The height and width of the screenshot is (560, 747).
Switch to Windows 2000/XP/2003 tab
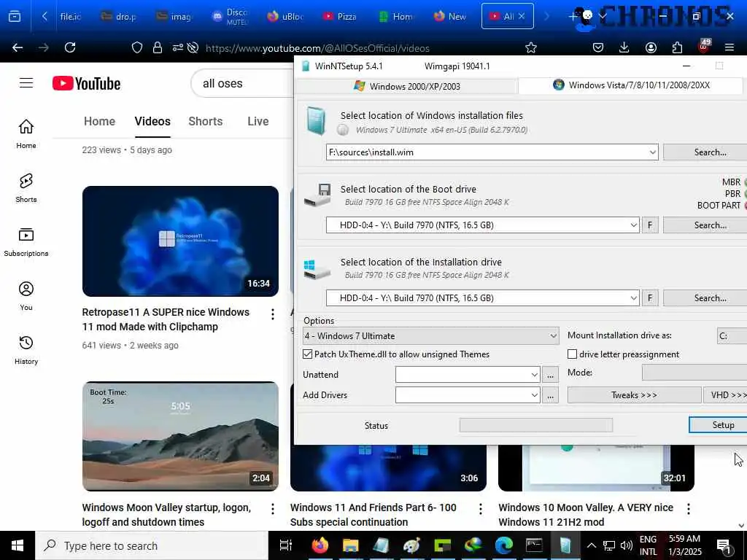(x=406, y=86)
